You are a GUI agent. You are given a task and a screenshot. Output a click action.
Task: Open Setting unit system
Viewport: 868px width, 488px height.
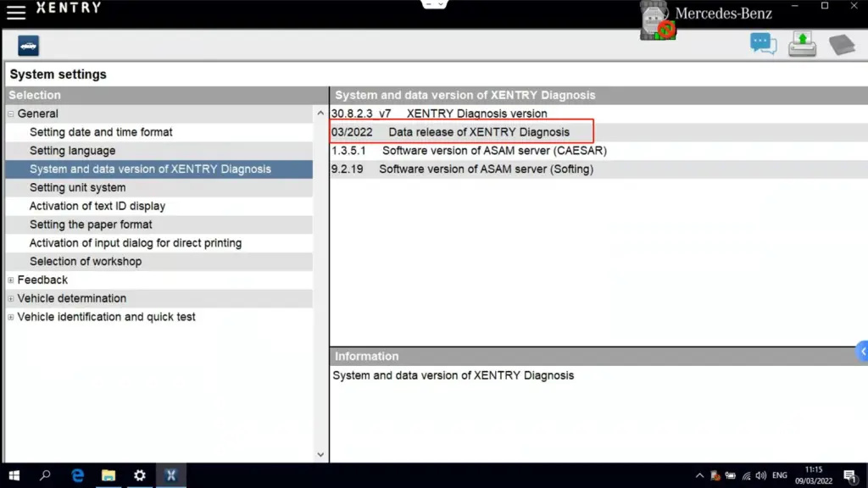pos(159,187)
